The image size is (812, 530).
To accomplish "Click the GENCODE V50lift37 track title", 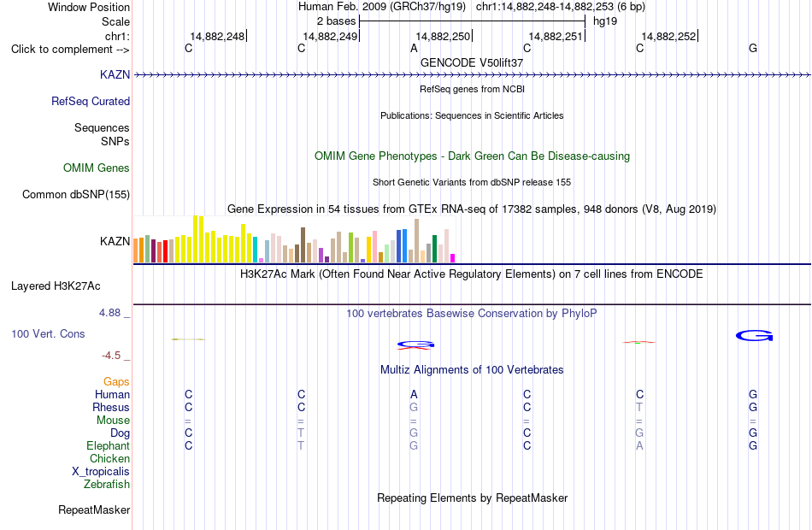I will tap(472, 62).
